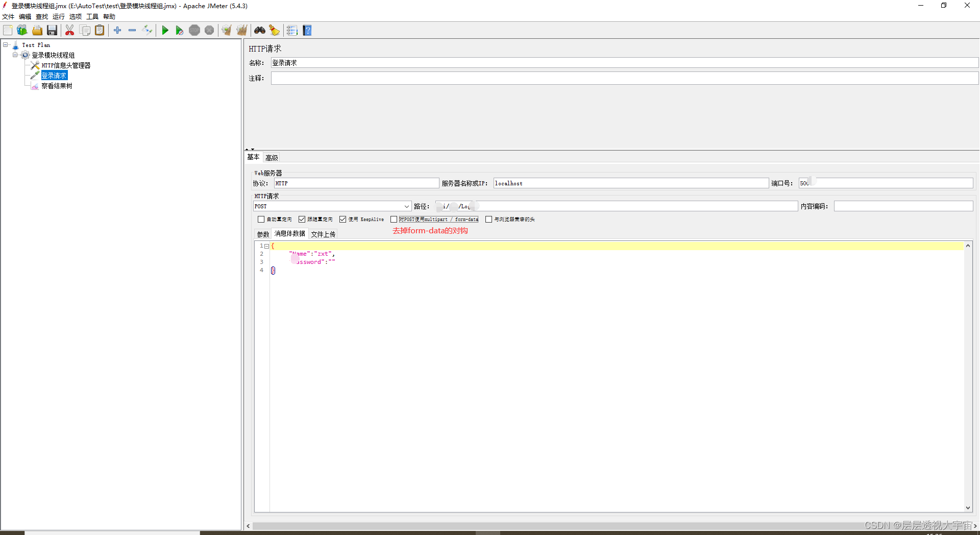Image resolution: width=980 pixels, height=535 pixels.
Task: Click the grey Shutdown icon
Action: tap(209, 31)
